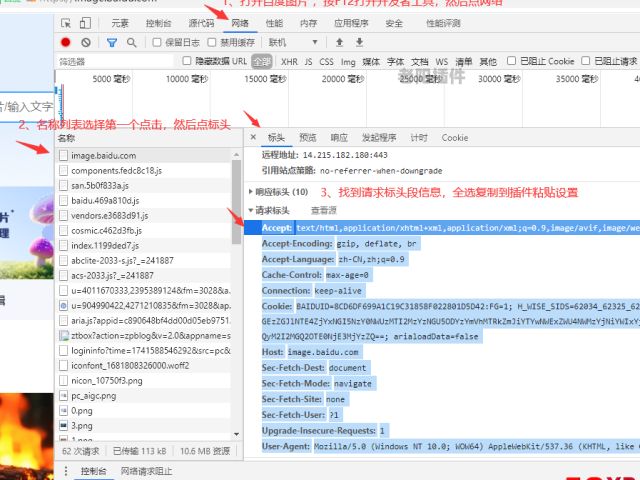Open the 网络请求阻止 drawer tab
Screen dimensions: 640x480
click(x=146, y=471)
